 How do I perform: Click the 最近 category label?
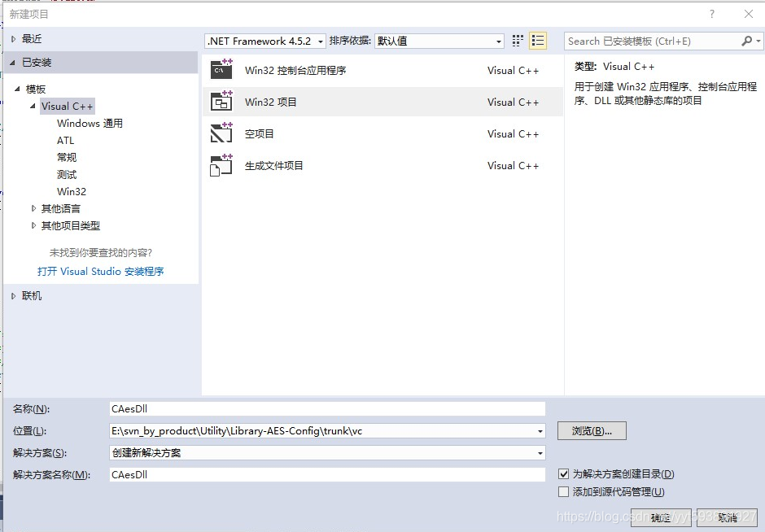pyautogui.click(x=32, y=38)
